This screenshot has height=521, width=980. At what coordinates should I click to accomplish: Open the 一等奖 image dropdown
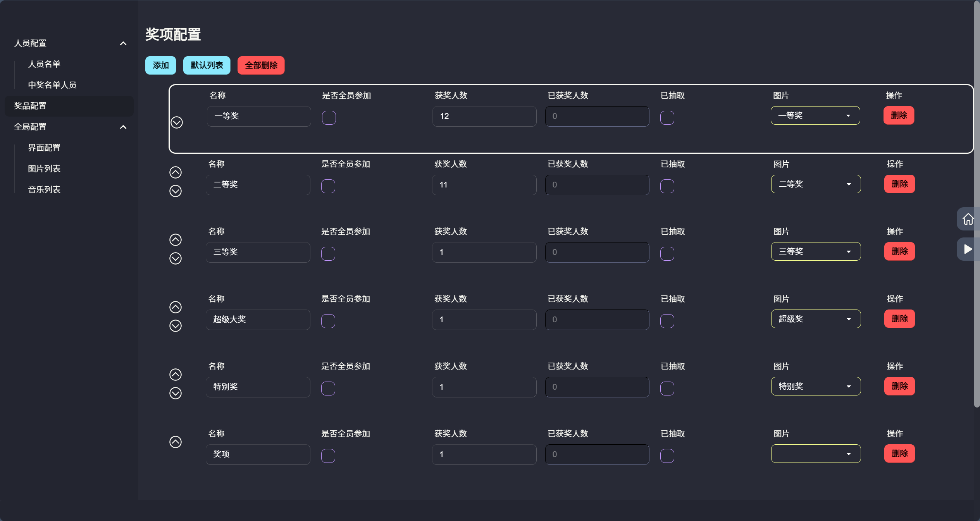click(815, 115)
